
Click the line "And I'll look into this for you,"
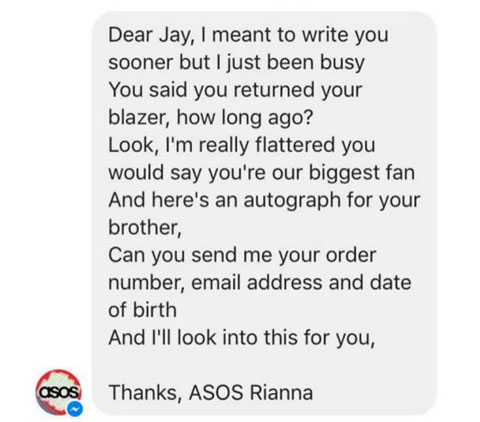point(242,337)
